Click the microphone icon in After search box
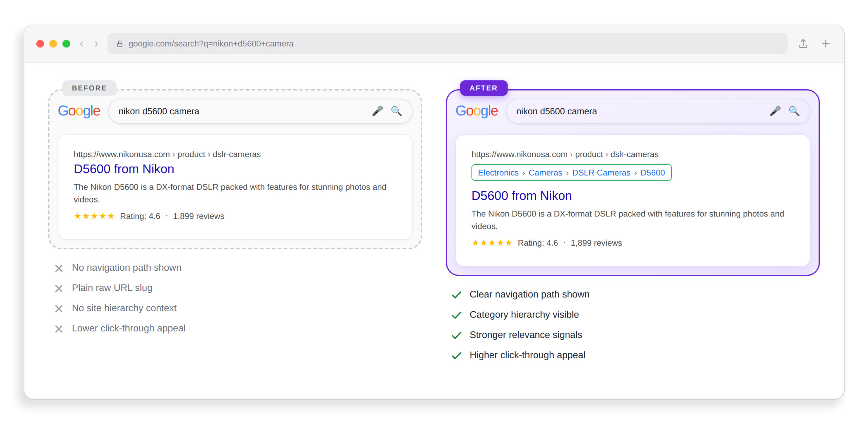This screenshot has width=868, height=423. (x=775, y=111)
